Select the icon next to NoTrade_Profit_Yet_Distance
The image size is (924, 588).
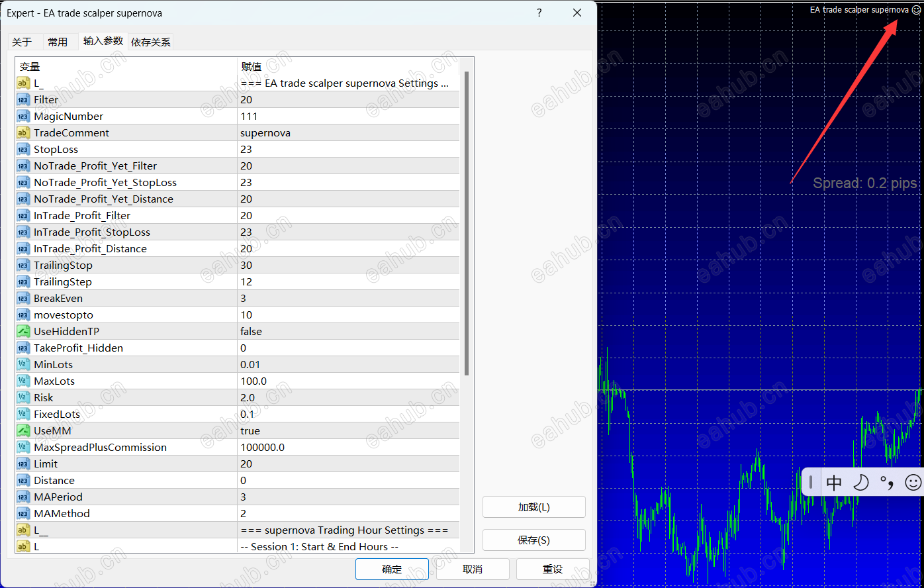tap(23, 199)
